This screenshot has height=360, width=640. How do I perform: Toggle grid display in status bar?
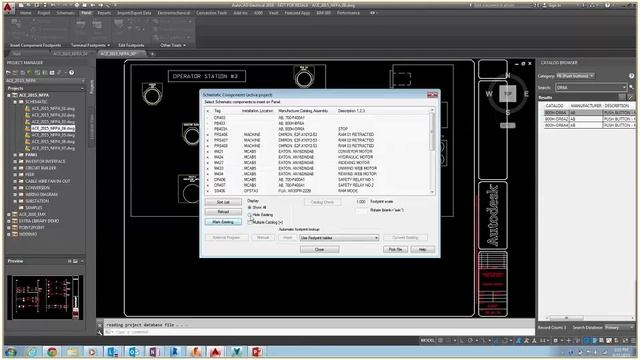[441, 340]
